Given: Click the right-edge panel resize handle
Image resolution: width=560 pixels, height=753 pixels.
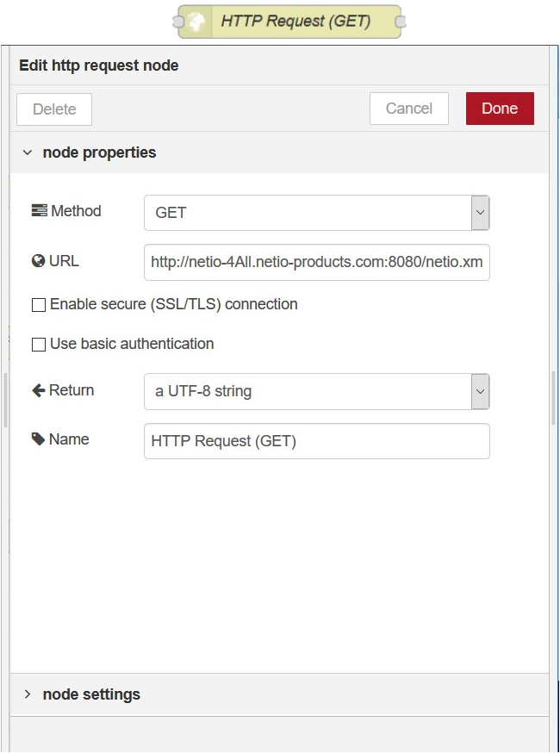Looking at the screenshot, I should click(x=554, y=397).
